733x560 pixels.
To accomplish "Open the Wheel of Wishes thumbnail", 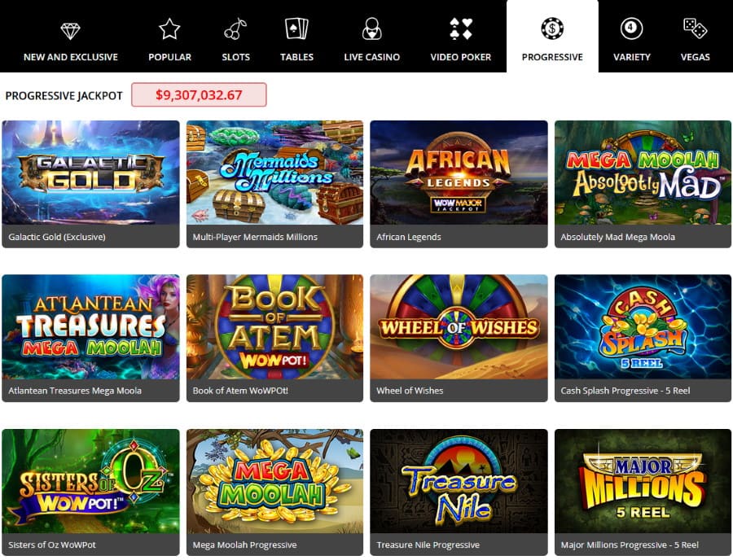I will 459,326.
